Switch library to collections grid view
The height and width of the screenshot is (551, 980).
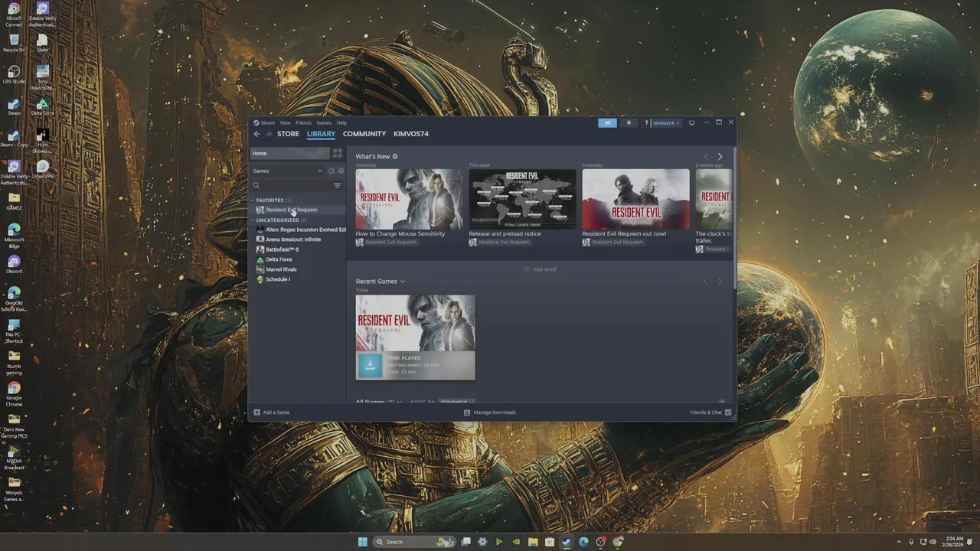[337, 153]
